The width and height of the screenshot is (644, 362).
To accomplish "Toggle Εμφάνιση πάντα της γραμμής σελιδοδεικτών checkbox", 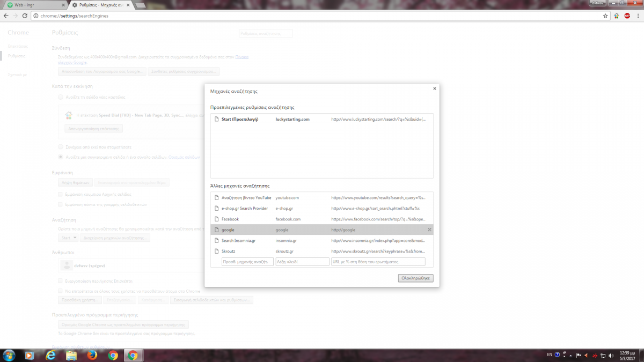I will pyautogui.click(x=60, y=204).
